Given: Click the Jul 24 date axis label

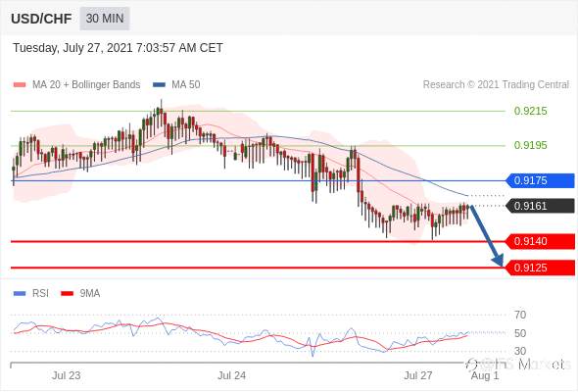Looking at the screenshot, I should 231,375.
